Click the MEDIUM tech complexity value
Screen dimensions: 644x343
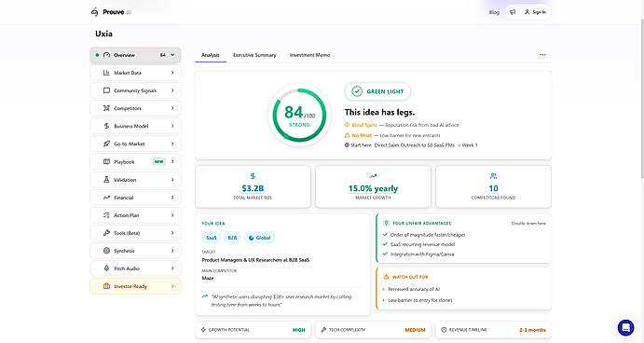tap(416, 330)
